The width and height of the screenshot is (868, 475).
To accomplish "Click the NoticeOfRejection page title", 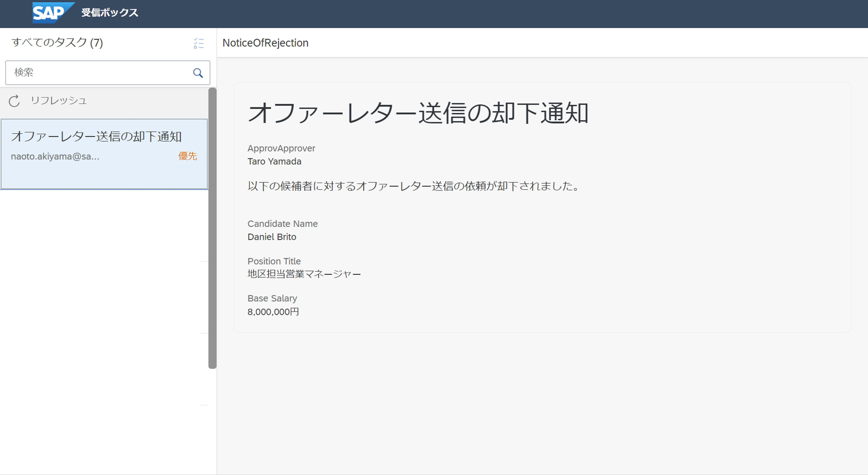I will (265, 43).
